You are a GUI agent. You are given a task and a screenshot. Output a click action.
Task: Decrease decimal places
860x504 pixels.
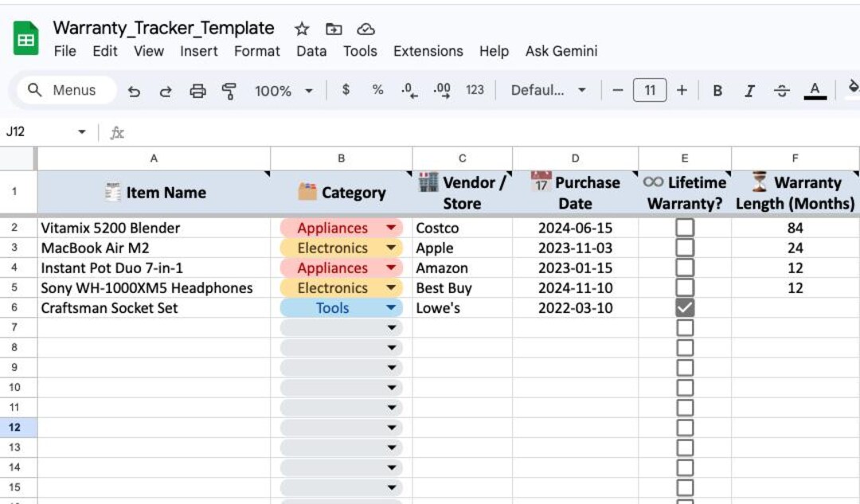(x=409, y=90)
